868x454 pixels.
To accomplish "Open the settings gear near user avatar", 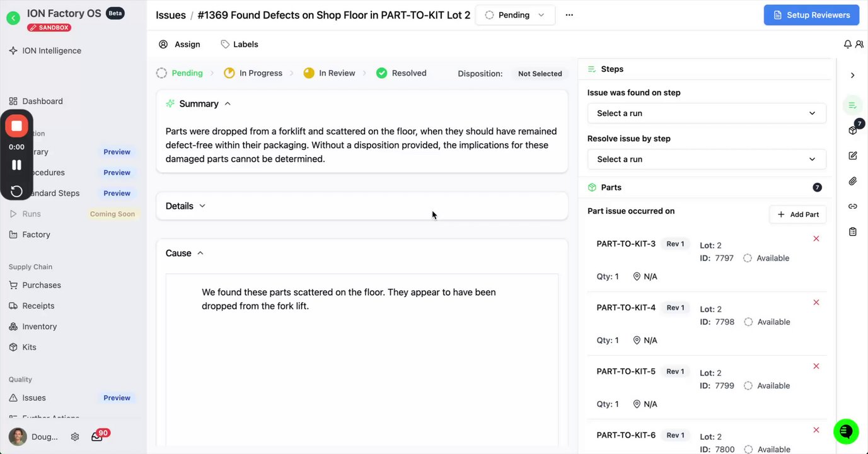I will point(75,436).
